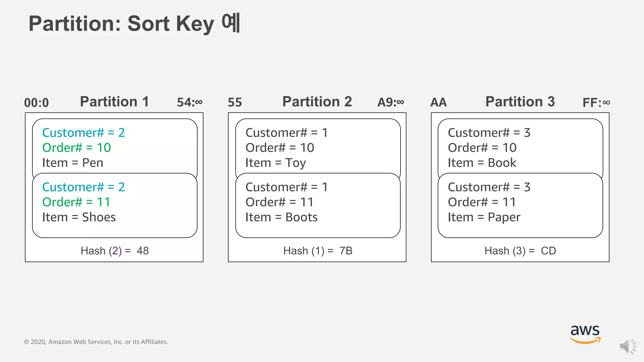Click the Item = Paper line

tap(484, 217)
